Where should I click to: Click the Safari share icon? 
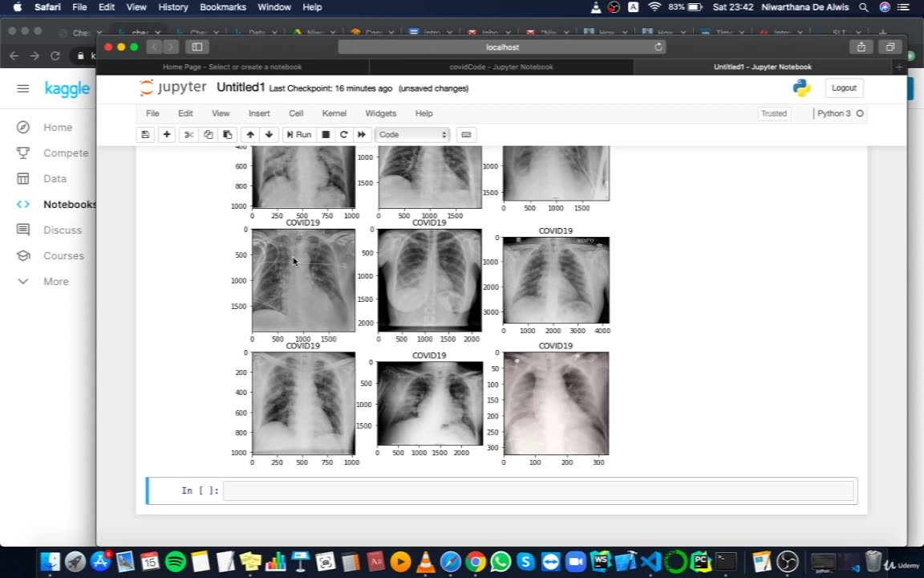coord(861,47)
